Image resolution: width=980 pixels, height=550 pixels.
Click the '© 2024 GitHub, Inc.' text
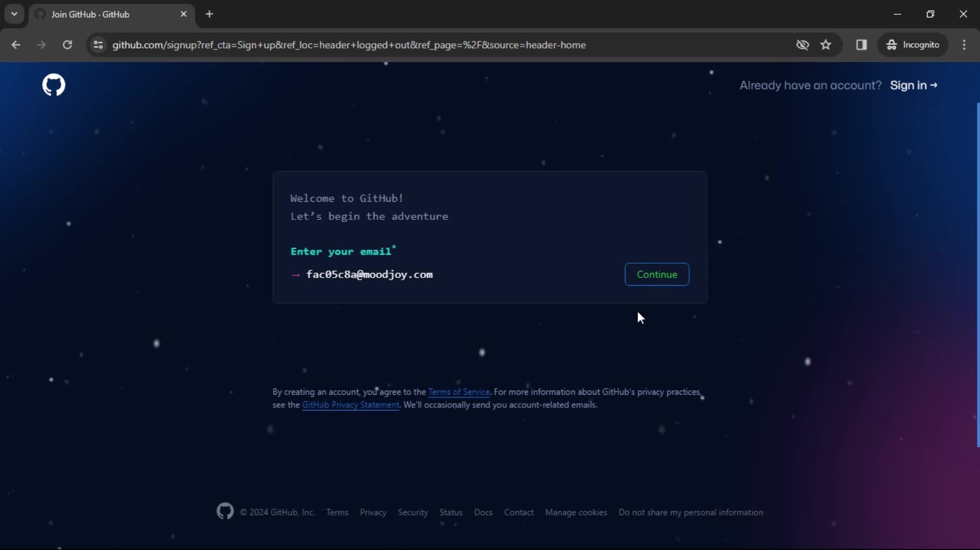(277, 512)
